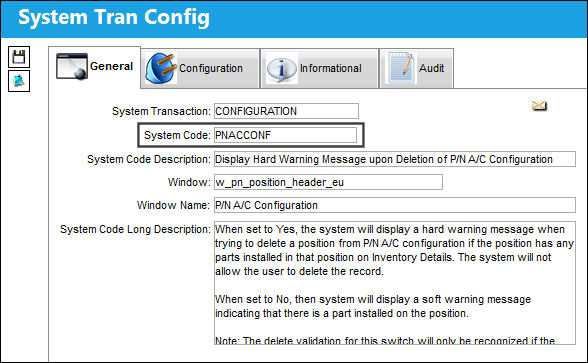The width and height of the screenshot is (588, 363).
Task: Click the speech-bubble info icon
Action: 282,68
